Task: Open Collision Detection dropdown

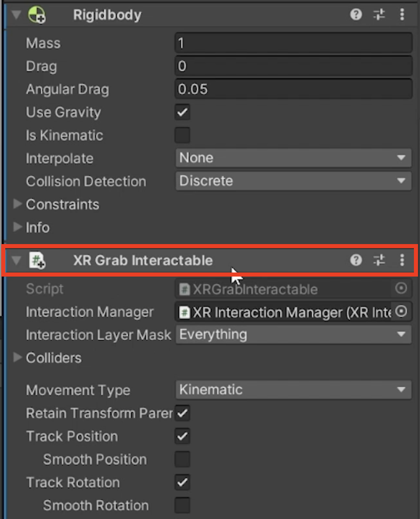Action: (x=293, y=181)
